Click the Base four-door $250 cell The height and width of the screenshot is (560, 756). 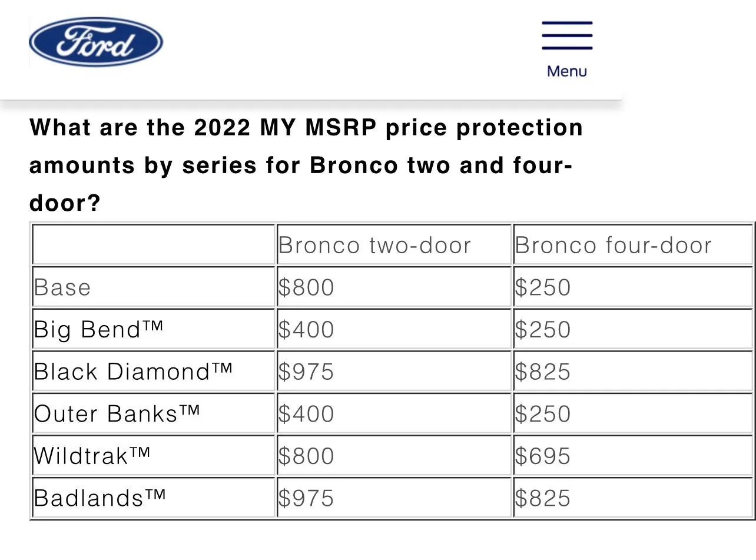coord(634,287)
